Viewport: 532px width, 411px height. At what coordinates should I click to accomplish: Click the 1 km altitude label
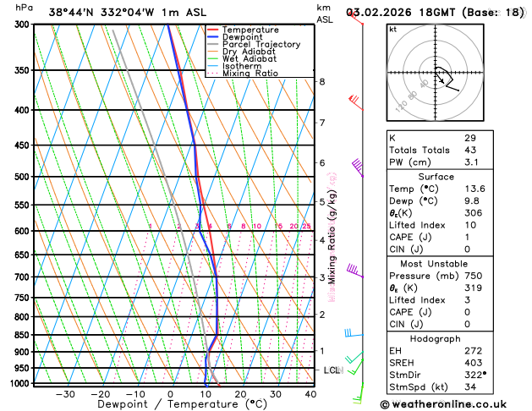click(x=322, y=351)
